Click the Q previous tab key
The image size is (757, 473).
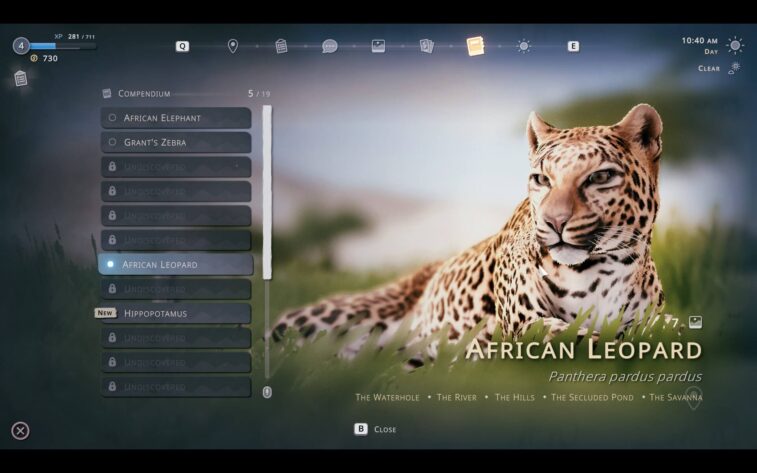pyautogui.click(x=182, y=46)
